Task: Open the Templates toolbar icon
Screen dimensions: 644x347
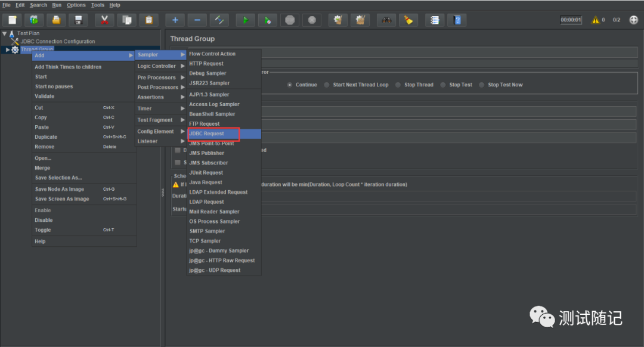Action: coord(34,20)
